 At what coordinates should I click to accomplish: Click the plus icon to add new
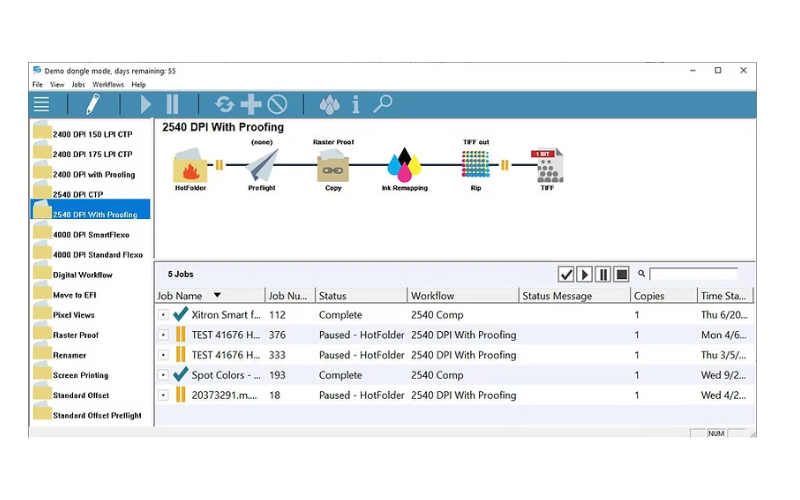point(251,104)
